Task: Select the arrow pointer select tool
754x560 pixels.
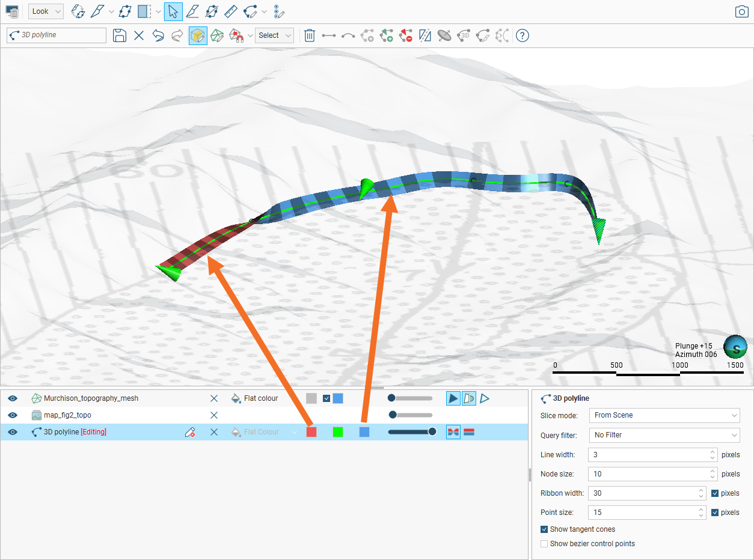Action: [173, 11]
